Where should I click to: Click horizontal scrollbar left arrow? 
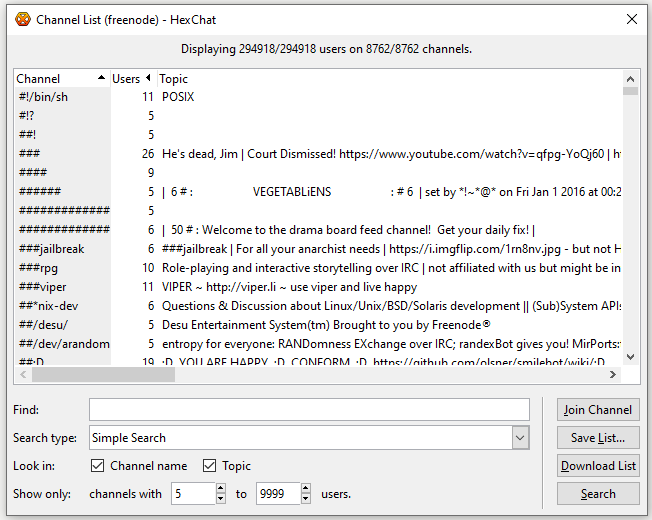point(23,375)
